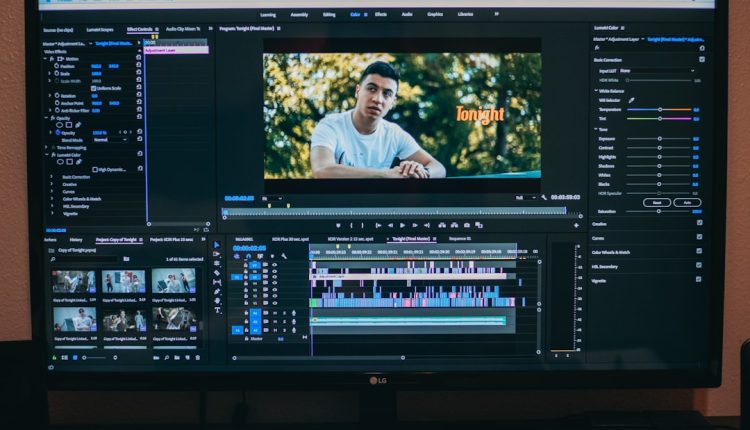Toggle the Uniform Scale checkbox
Viewport: 750px width, 430px height.
pyautogui.click(x=93, y=88)
